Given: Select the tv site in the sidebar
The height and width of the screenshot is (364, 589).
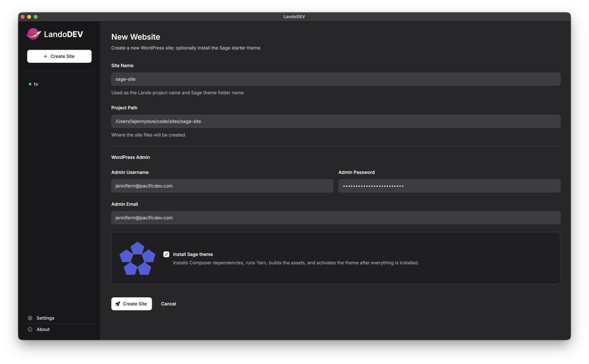Looking at the screenshot, I should click(x=36, y=84).
